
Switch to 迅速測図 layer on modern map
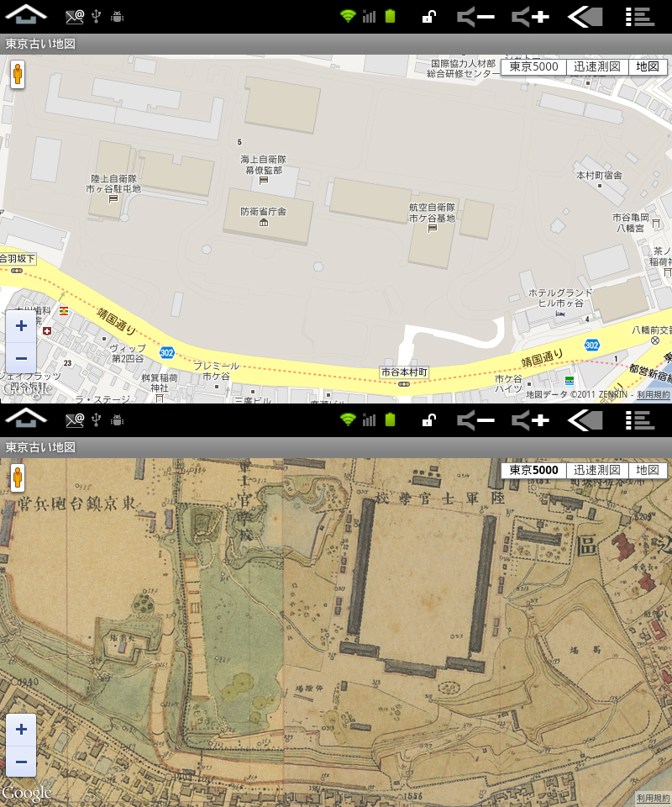point(597,67)
